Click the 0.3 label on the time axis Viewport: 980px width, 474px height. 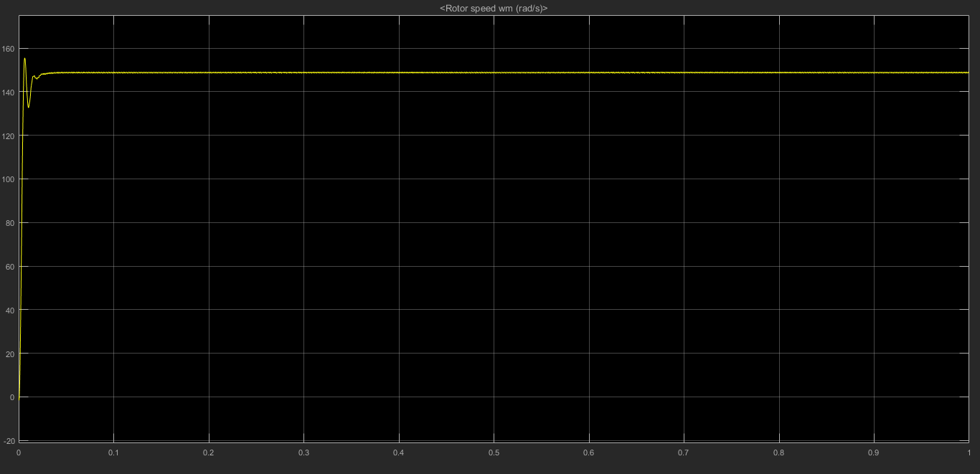point(303,452)
